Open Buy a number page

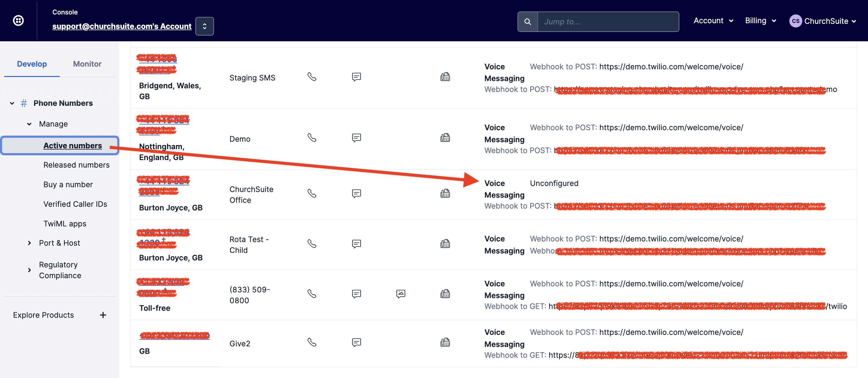[68, 184]
